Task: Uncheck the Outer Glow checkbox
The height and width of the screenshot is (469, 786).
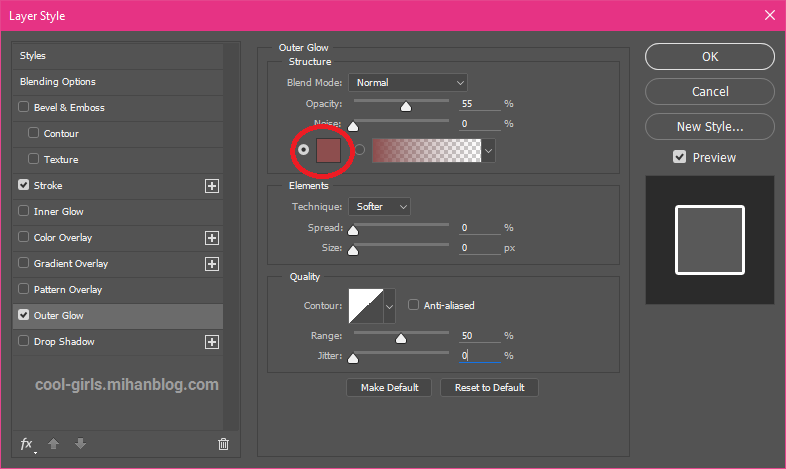Action: 24,315
